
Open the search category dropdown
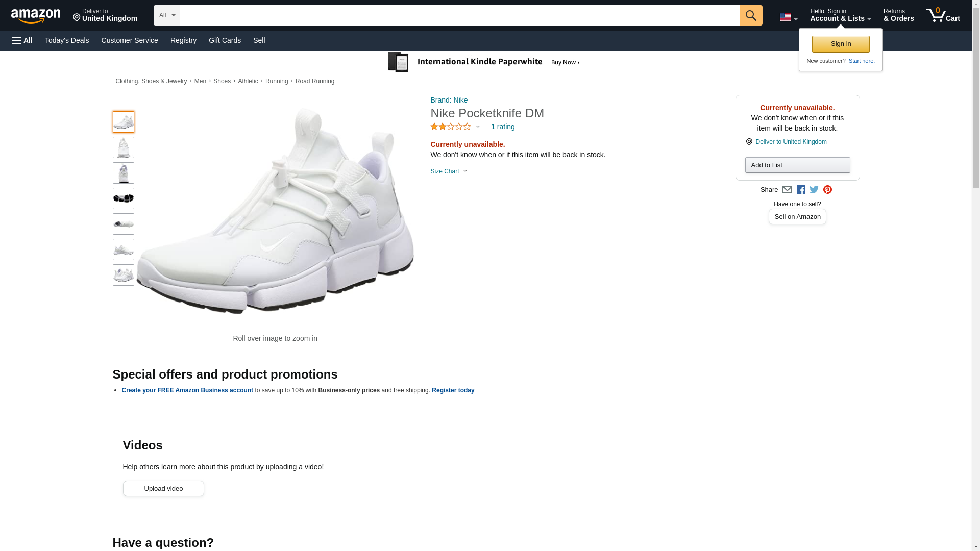tap(166, 15)
